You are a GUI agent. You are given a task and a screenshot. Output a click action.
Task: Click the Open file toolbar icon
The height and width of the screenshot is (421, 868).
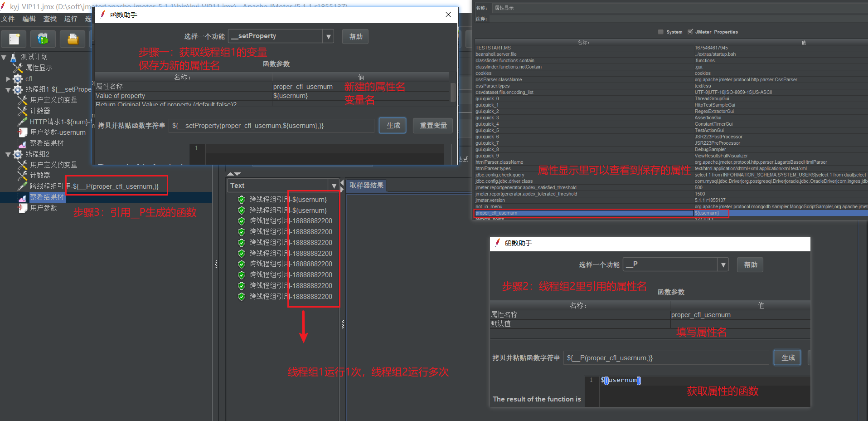tap(73, 39)
